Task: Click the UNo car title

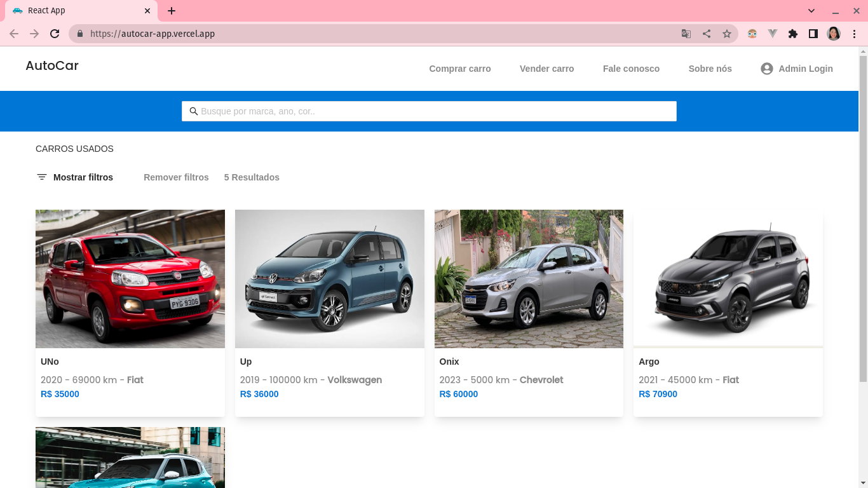Action: pos(50,362)
